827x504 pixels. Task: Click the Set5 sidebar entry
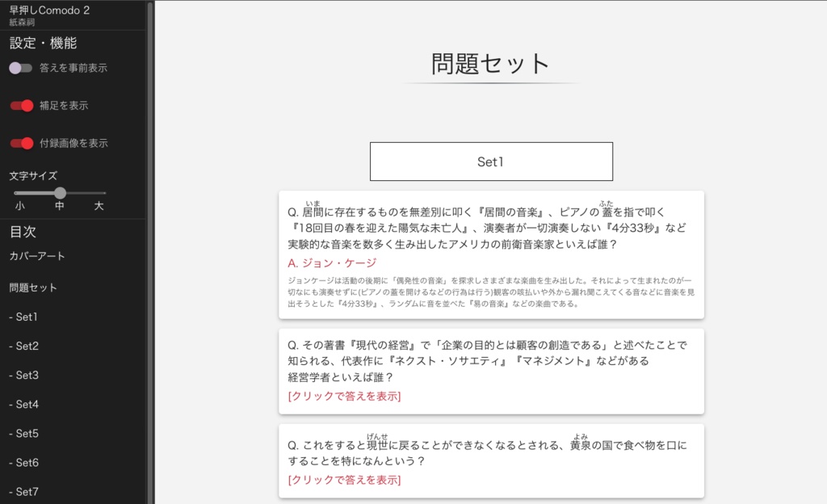tap(24, 433)
